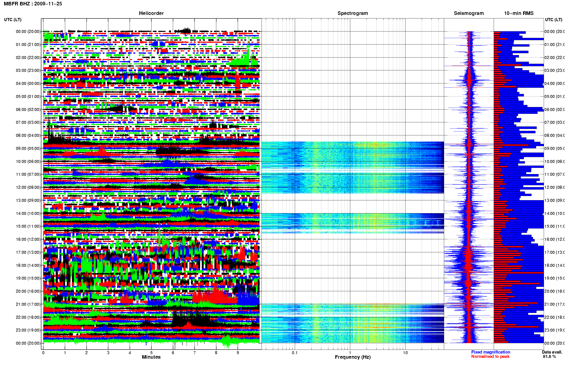Select the blue "Fixed magnification" legend text
This screenshot has width=588, height=368.
coord(491,352)
